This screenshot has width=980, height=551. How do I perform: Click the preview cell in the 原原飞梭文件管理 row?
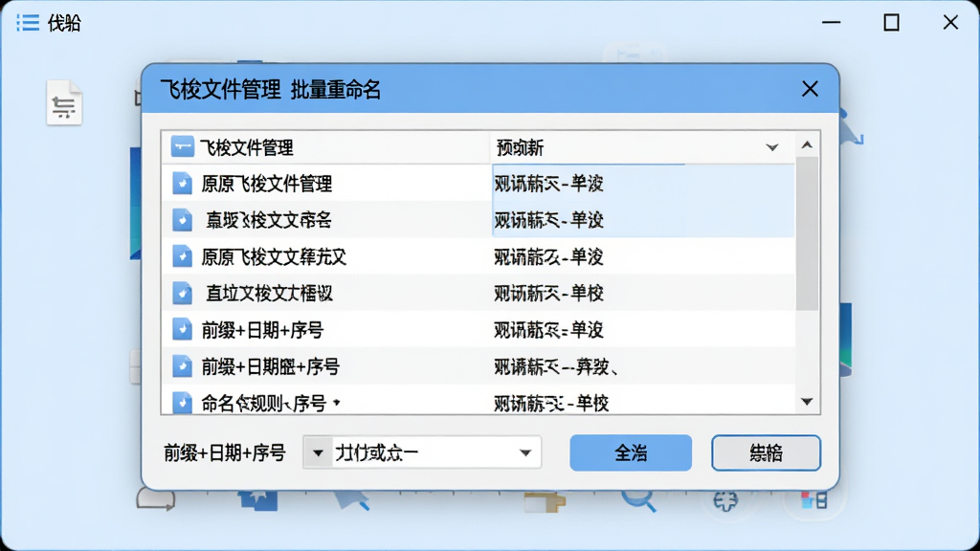[x=642, y=184]
